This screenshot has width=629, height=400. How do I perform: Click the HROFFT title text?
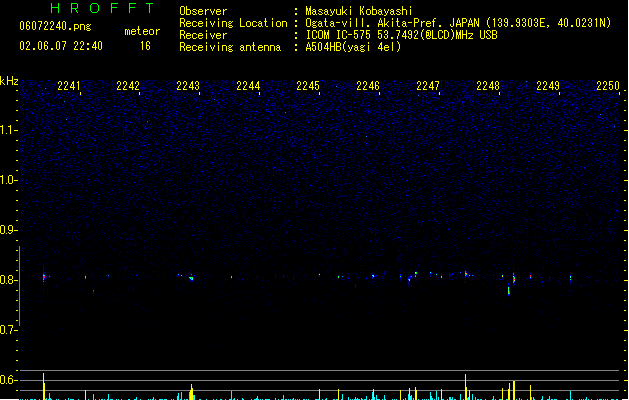click(x=102, y=8)
